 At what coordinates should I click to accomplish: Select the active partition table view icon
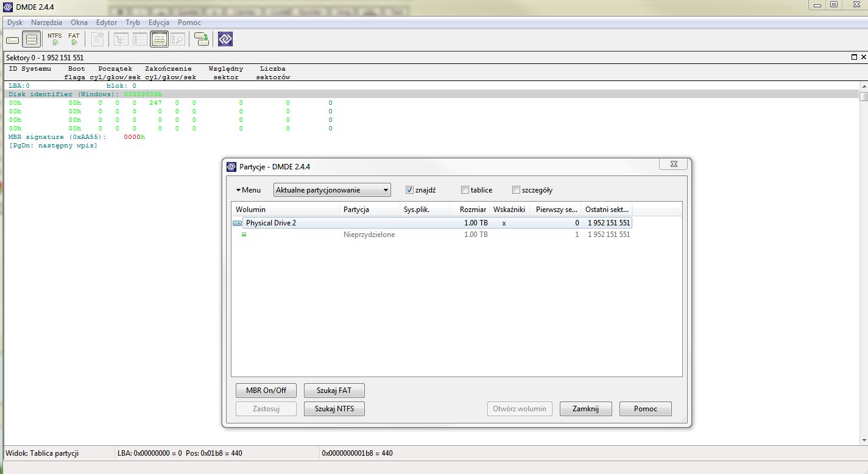pyautogui.click(x=160, y=40)
